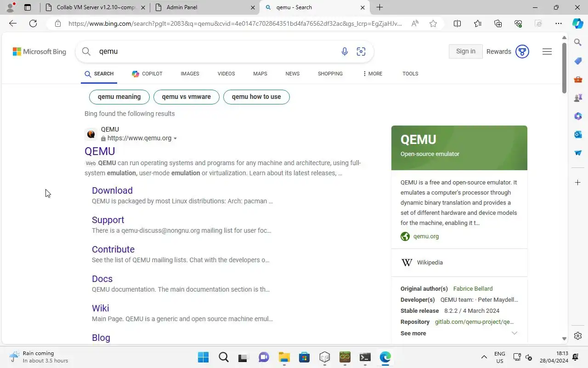The image size is (588, 368).
Task: Switch to Admin Panel tab
Action: (x=205, y=7)
